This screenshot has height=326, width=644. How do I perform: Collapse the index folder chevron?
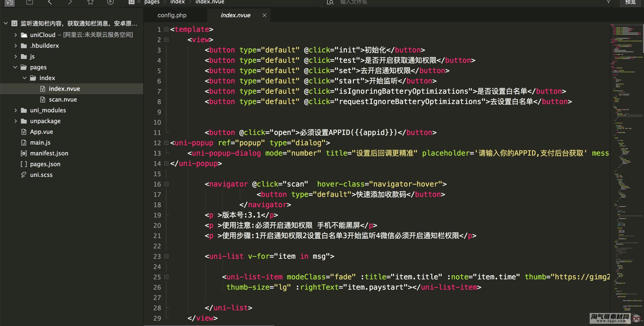point(24,78)
